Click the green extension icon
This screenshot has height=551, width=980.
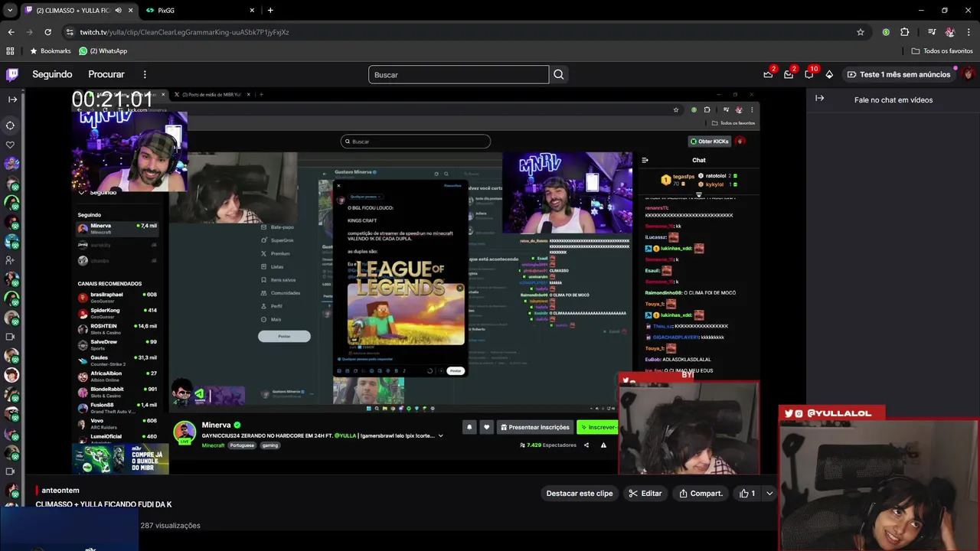886,32
